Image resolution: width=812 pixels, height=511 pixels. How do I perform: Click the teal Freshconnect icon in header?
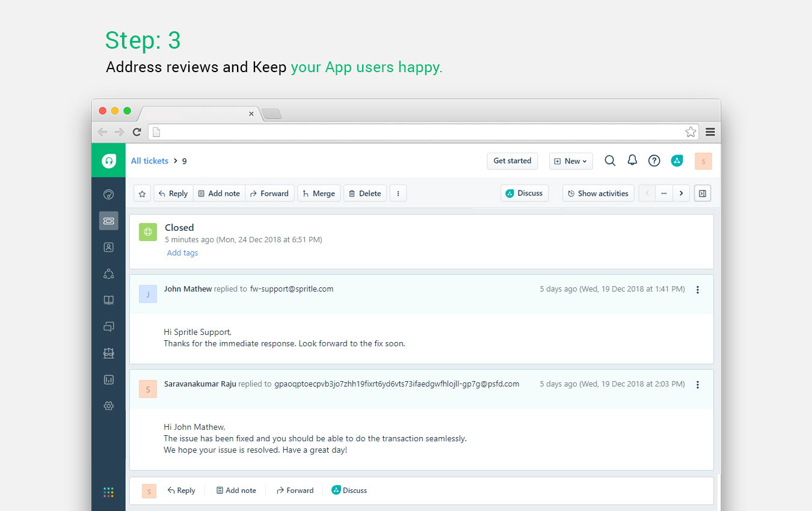coord(677,161)
